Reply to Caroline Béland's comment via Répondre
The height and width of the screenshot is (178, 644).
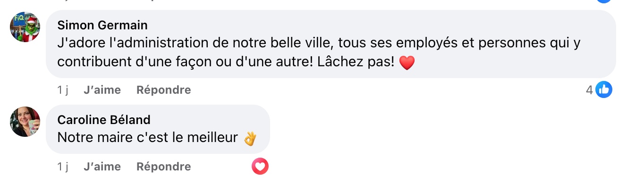163,167
